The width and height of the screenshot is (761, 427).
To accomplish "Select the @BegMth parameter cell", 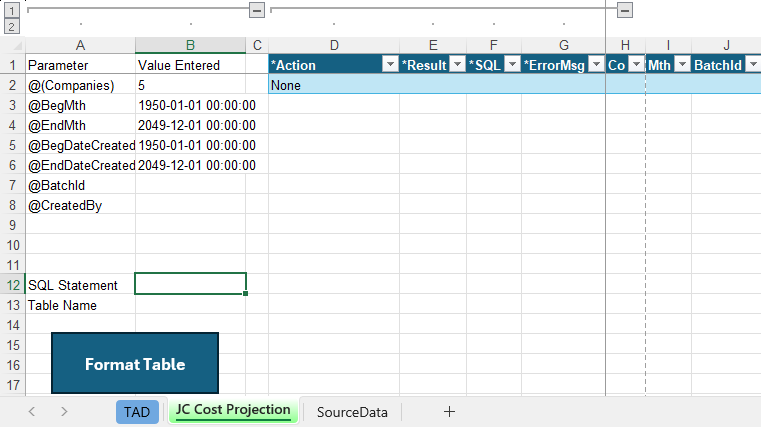I will 81,105.
